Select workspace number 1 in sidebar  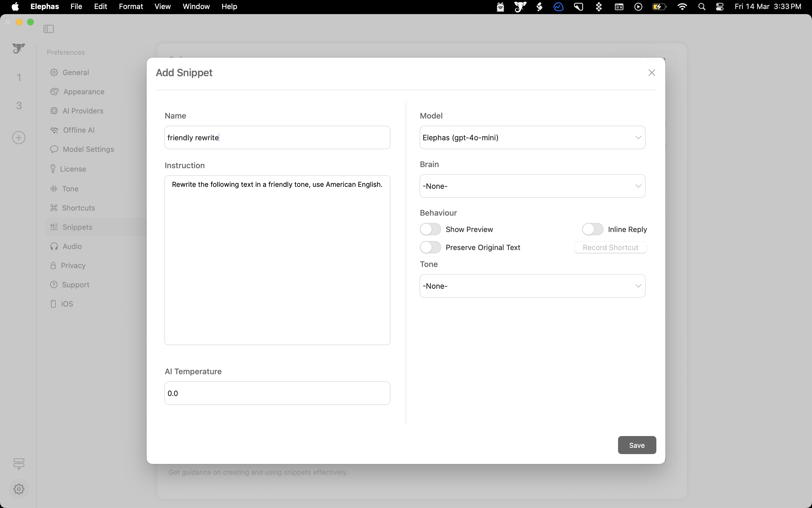[x=19, y=78]
